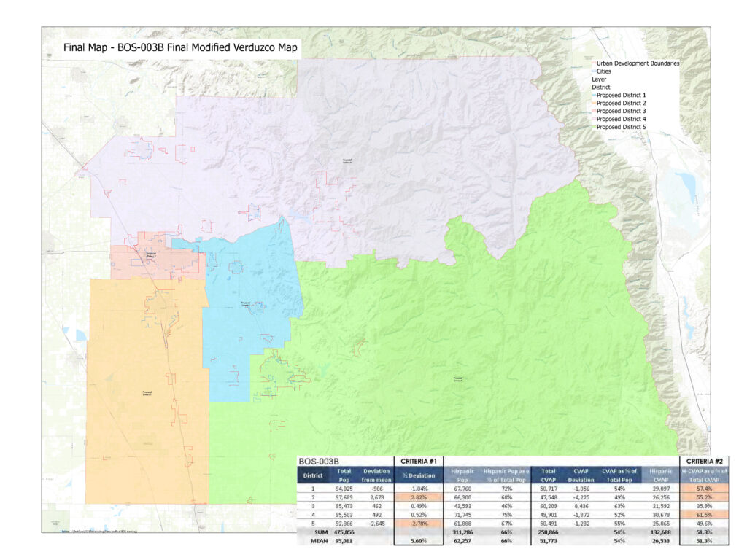
Task: Click the Urban Development Boundaries legend symbol
Action: (594, 63)
